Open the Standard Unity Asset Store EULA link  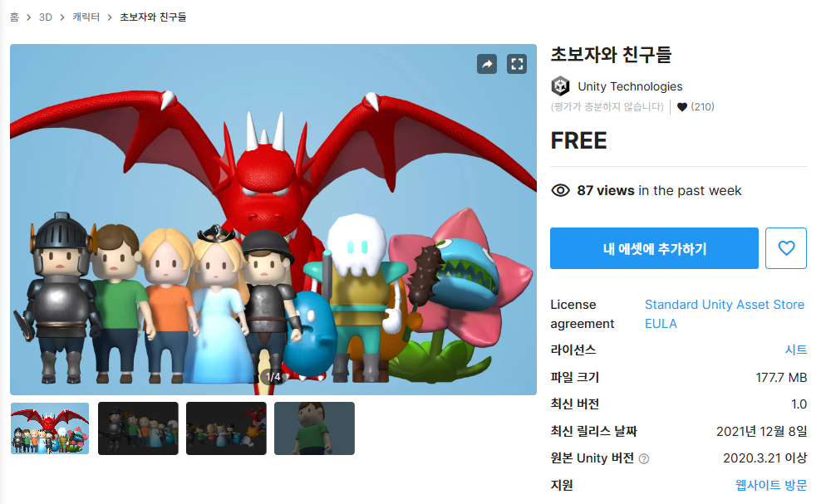click(x=724, y=314)
